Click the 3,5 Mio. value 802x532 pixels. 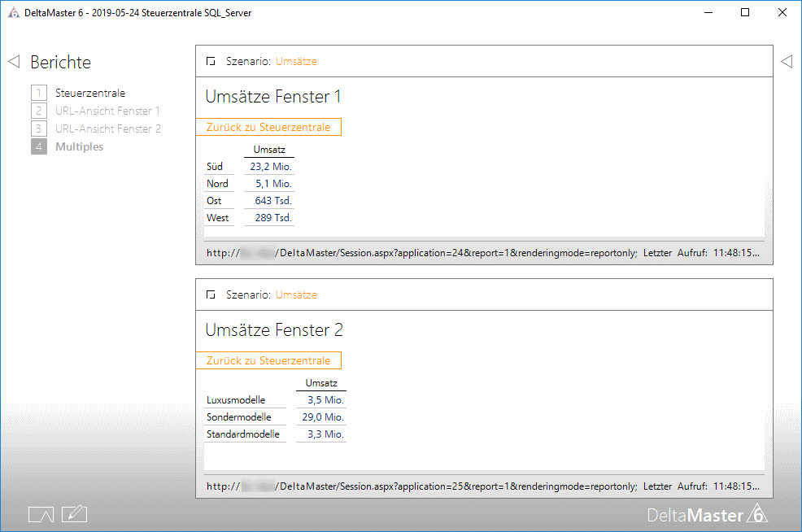click(325, 400)
